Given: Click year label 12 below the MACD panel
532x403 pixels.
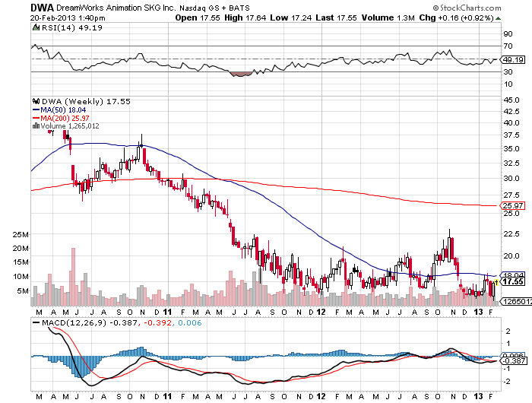Looking at the screenshot, I should 321,396.
